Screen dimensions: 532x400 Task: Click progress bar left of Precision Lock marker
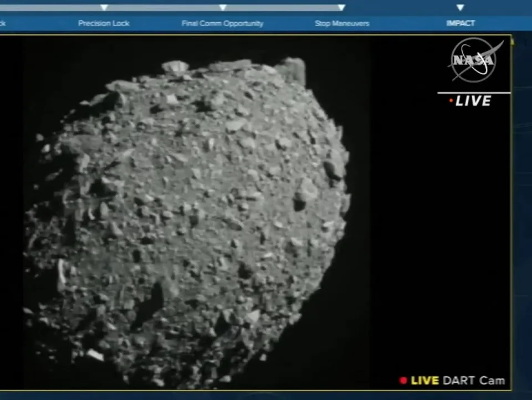(x=50, y=8)
